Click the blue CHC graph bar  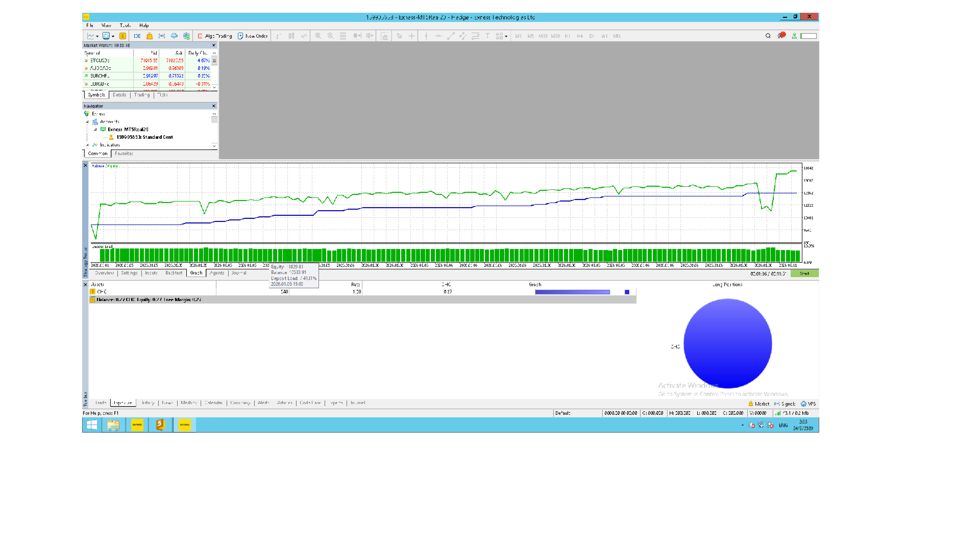[x=572, y=292]
